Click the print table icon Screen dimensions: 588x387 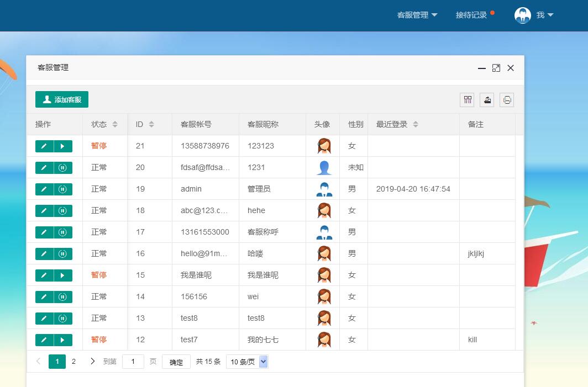[507, 100]
